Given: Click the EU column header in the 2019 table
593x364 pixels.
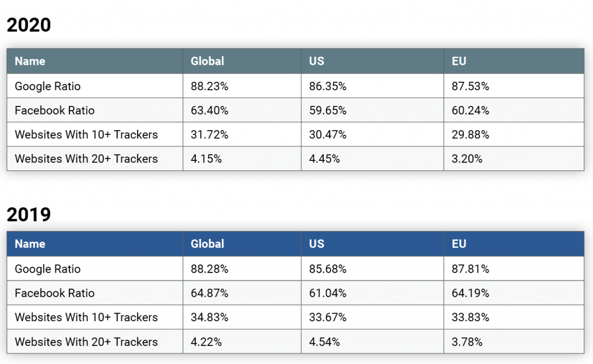Looking at the screenshot, I should pos(459,244).
